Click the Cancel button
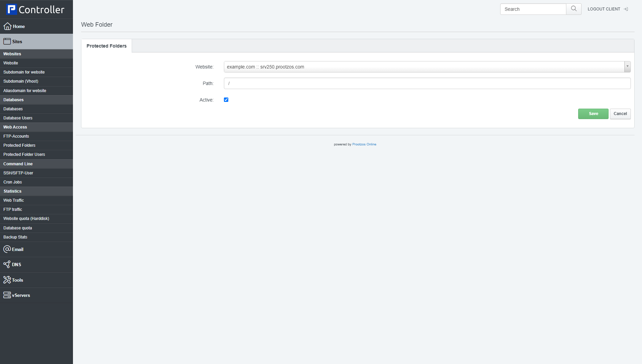Screen dimensions: 642x364 click(620, 114)
